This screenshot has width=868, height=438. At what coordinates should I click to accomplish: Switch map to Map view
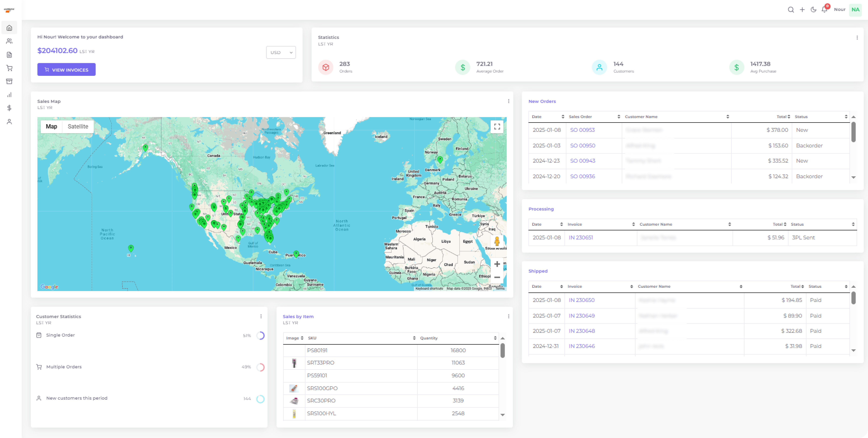click(52, 126)
